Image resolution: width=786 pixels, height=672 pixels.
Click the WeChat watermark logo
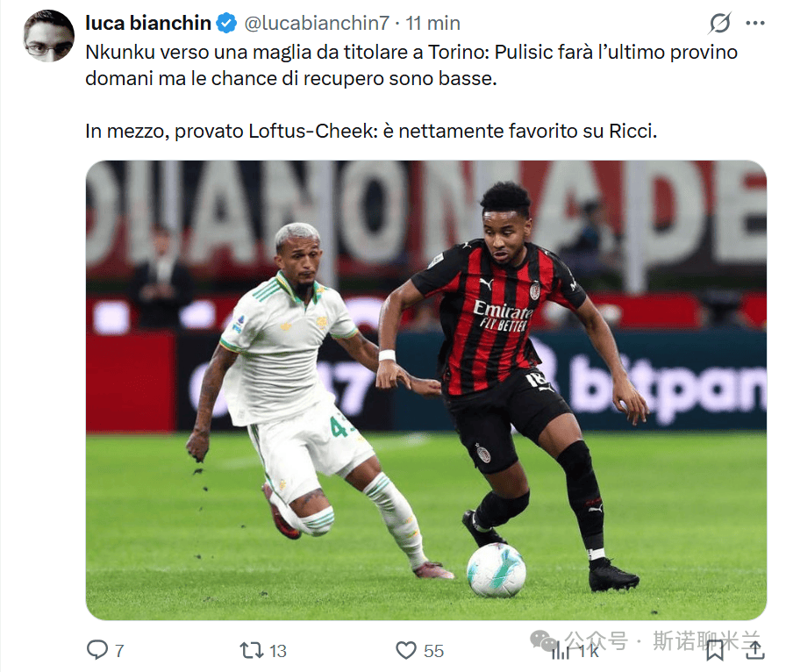coord(545,641)
